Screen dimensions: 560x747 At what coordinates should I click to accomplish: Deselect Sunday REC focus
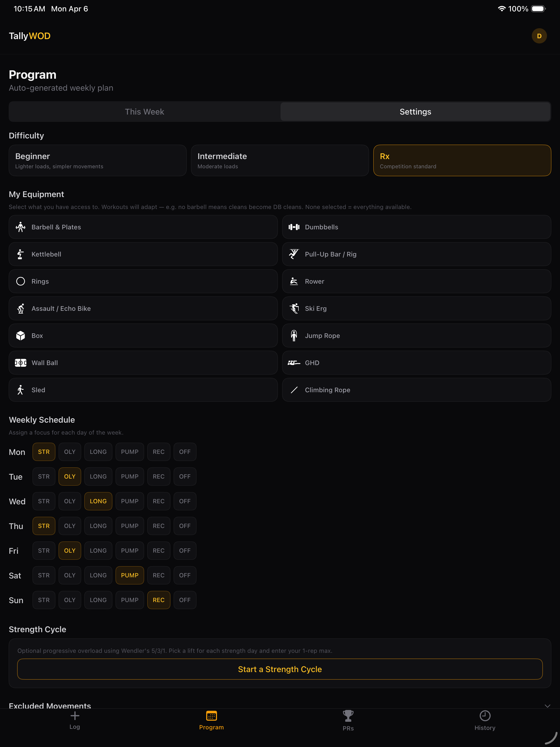click(159, 600)
